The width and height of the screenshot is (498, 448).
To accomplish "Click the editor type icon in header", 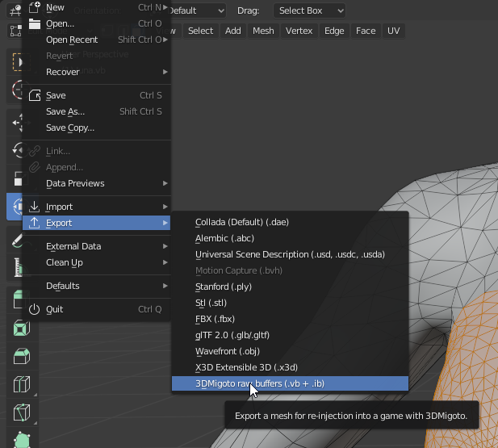I will pos(15,10).
